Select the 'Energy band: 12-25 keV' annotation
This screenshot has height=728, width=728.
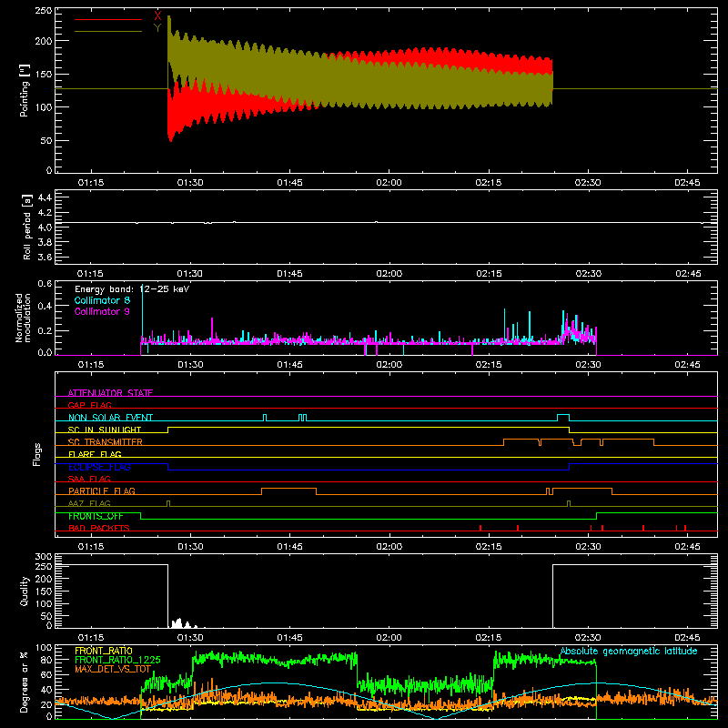[x=132, y=289]
